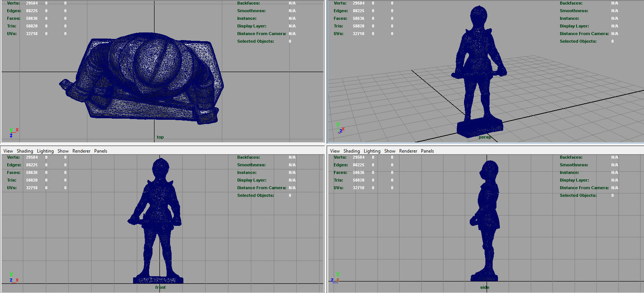Open the Renderer menu of the front panel
Image resolution: width=644 pixels, height=293 pixels.
(x=82, y=151)
